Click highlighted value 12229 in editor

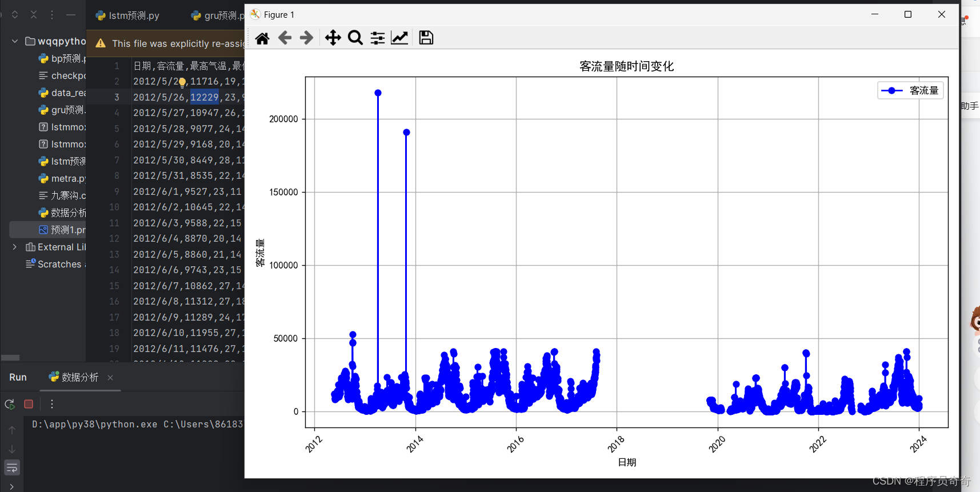tap(204, 97)
